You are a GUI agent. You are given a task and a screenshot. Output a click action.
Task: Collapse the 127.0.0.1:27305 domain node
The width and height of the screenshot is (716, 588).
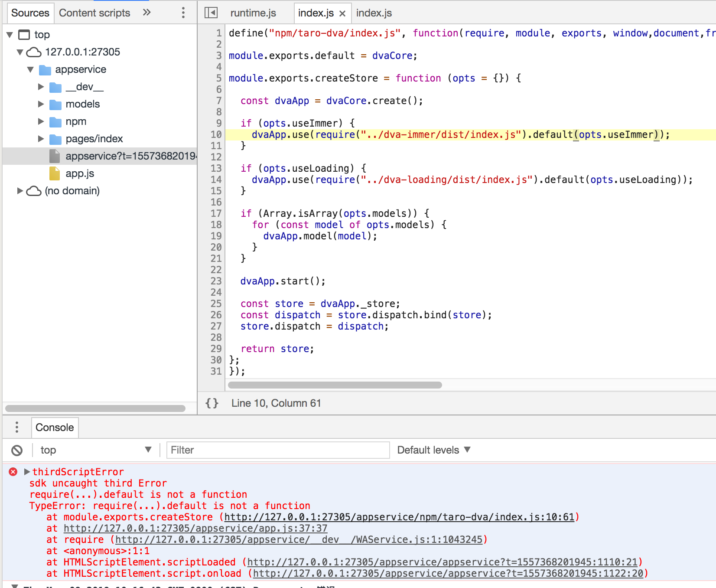tap(20, 52)
